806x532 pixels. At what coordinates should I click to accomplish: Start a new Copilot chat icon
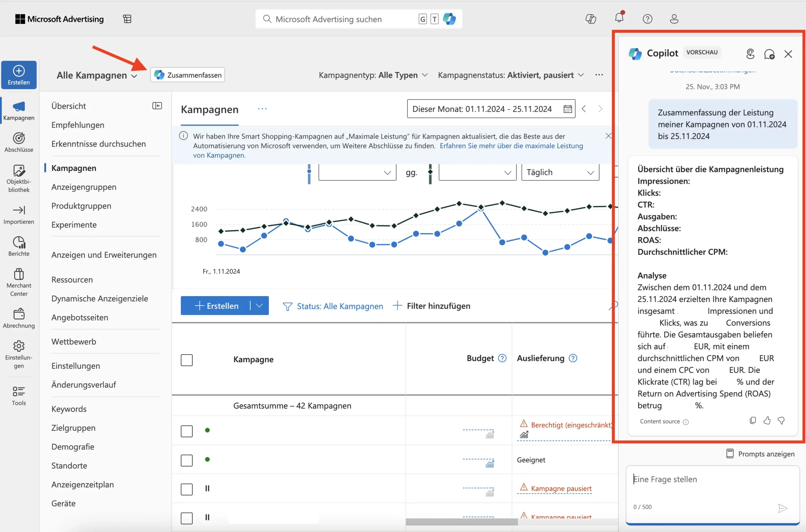tap(769, 54)
